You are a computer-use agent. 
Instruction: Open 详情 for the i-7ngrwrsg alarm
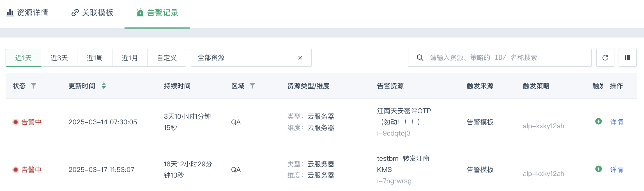pyautogui.click(x=617, y=169)
